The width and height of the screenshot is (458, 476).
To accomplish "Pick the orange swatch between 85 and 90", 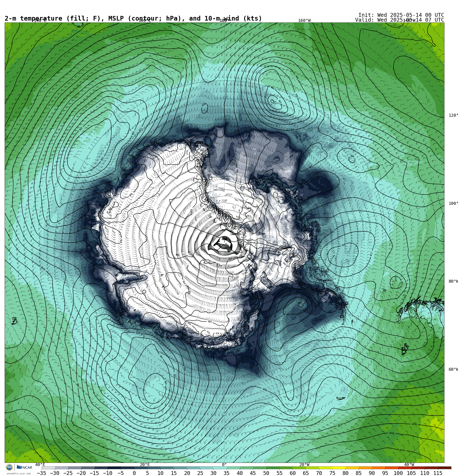I will coord(365,468).
